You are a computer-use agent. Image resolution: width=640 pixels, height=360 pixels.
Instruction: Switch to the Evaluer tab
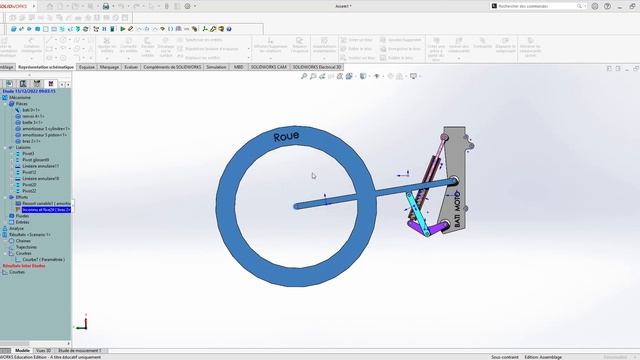coord(131,67)
